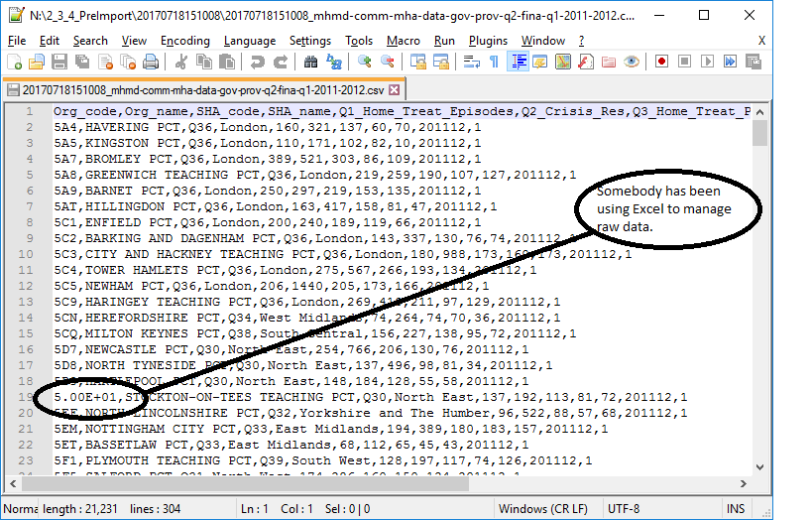Viewport: 812px width, 520px height.
Task: Toggle Word Wrap toolbar icon
Action: click(471, 63)
